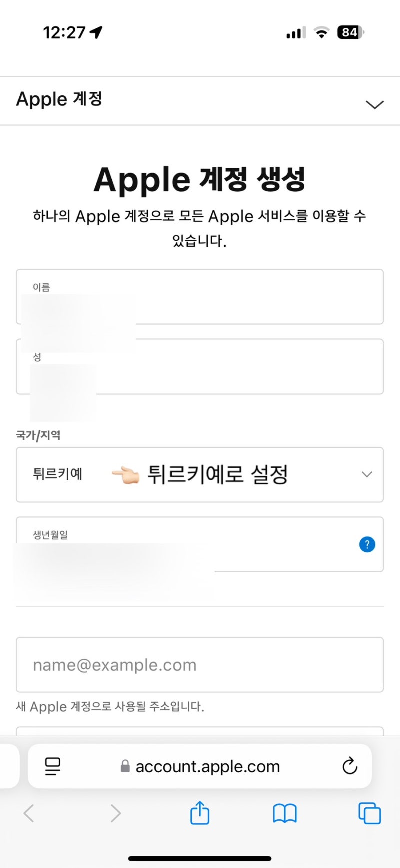Click the name@example.com email field
Image resolution: width=400 pixels, height=868 pixels.
(x=200, y=665)
